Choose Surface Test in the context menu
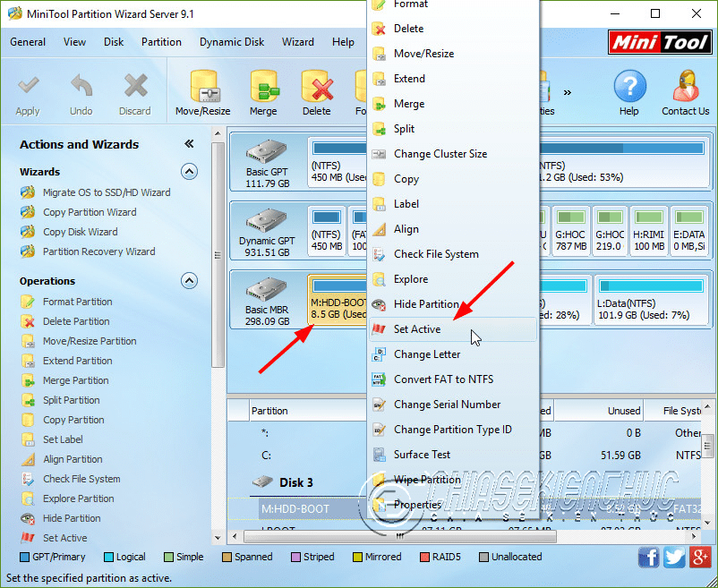 (452, 455)
